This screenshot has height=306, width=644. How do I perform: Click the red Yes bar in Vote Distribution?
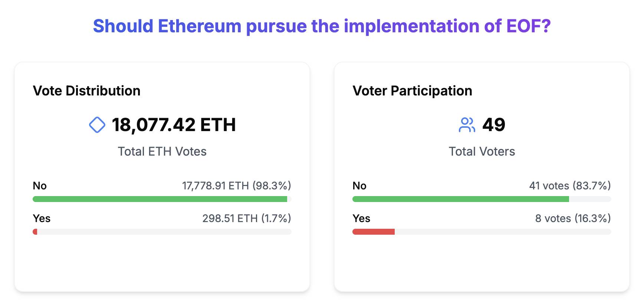point(35,232)
